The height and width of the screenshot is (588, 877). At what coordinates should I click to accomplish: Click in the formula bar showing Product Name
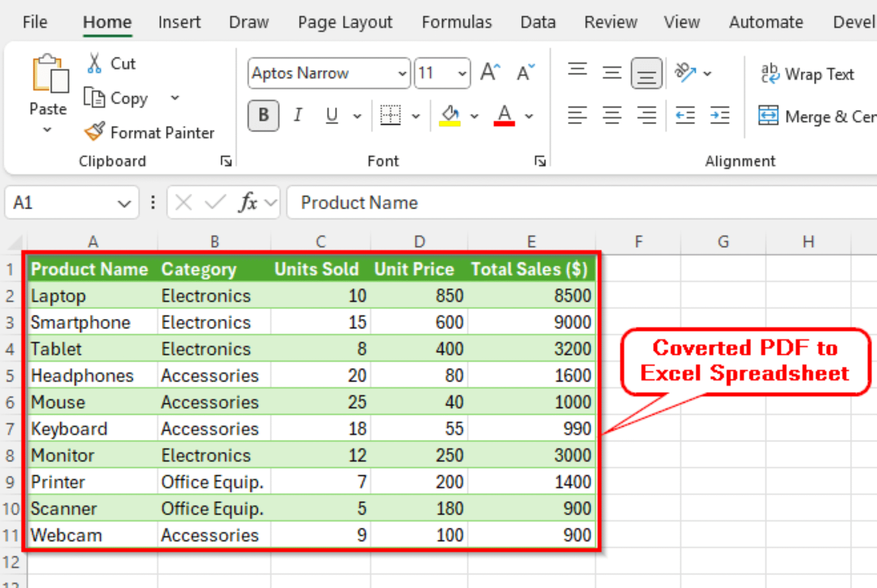coord(582,202)
